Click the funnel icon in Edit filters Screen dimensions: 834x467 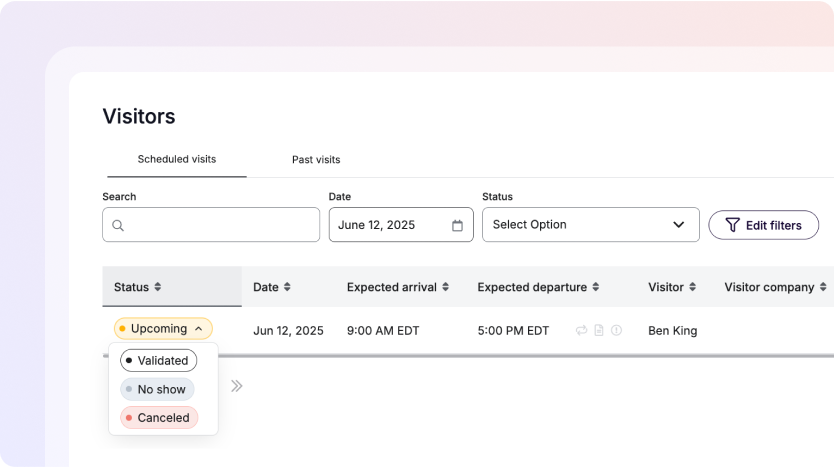point(732,225)
